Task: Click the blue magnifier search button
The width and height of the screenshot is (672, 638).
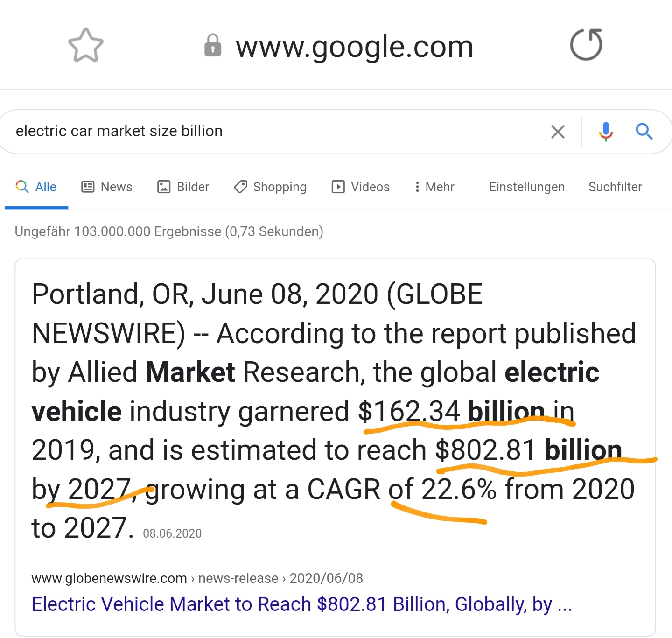Action: pos(644,132)
